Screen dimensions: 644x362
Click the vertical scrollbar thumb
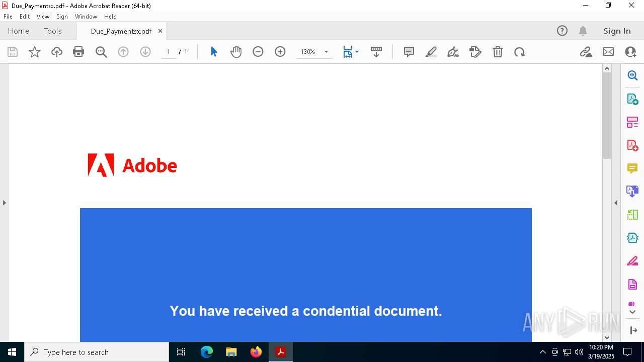[x=607, y=116]
